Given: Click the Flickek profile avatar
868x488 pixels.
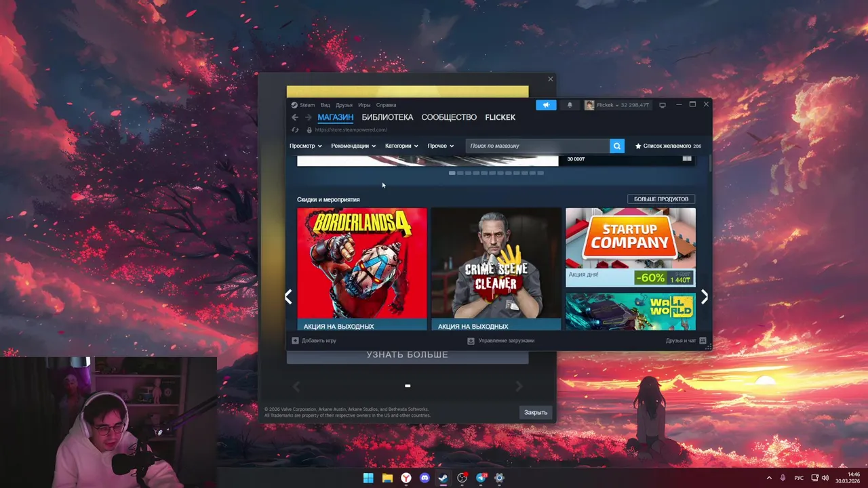Looking at the screenshot, I should click(589, 105).
